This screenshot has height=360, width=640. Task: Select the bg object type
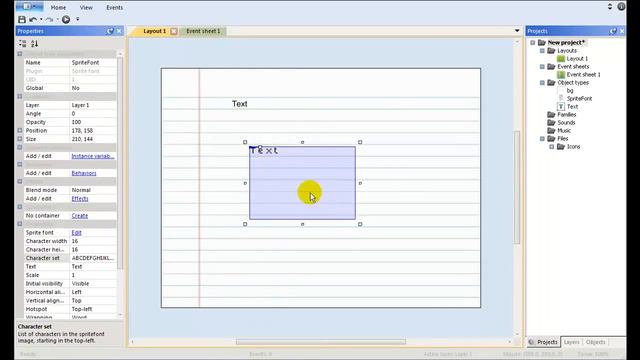tap(570, 91)
